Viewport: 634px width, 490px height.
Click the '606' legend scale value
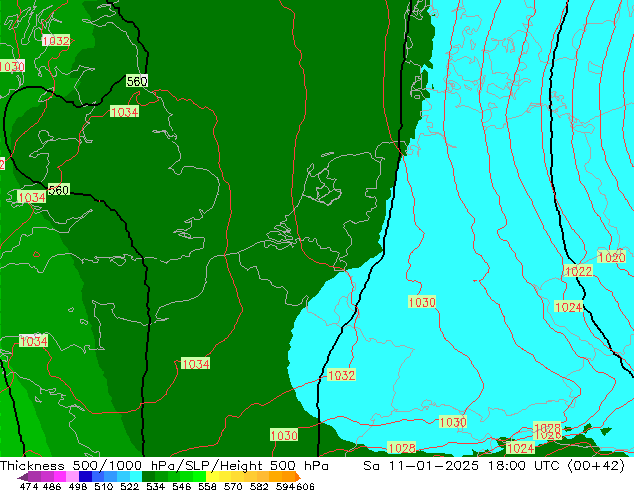305,486
